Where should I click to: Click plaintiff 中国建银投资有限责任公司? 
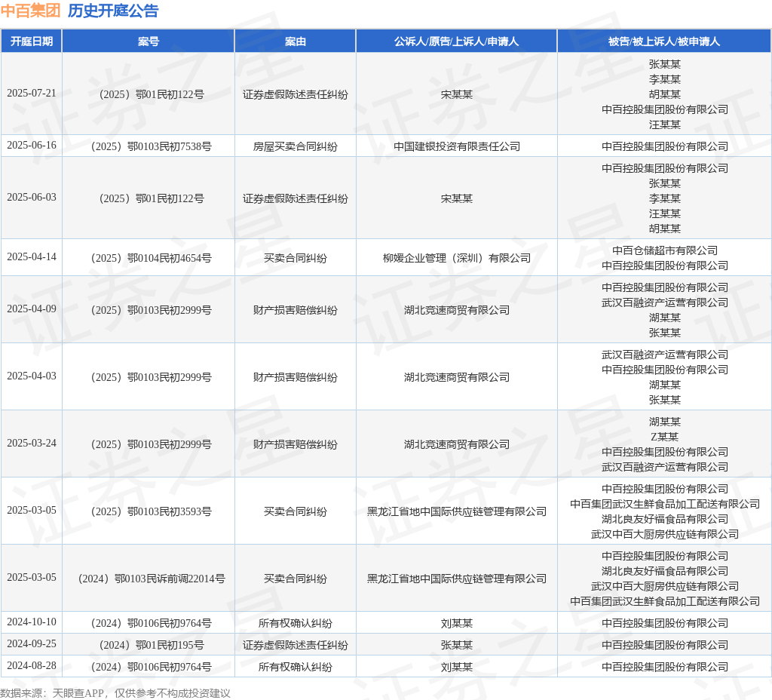coord(457,146)
